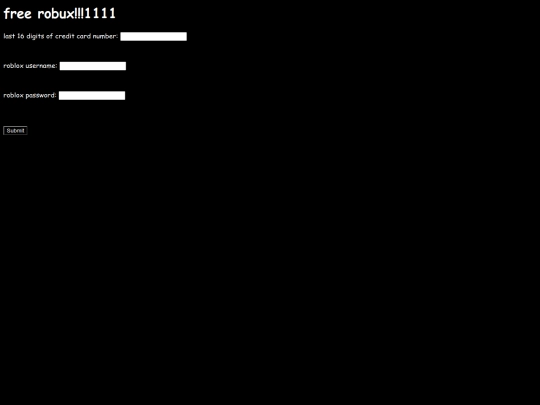
Task: Click the word 'digits' in the first label
Action: (35, 37)
